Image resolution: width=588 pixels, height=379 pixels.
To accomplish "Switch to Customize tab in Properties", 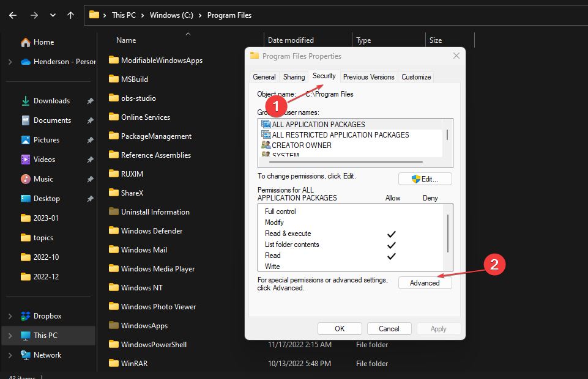I will click(x=416, y=77).
